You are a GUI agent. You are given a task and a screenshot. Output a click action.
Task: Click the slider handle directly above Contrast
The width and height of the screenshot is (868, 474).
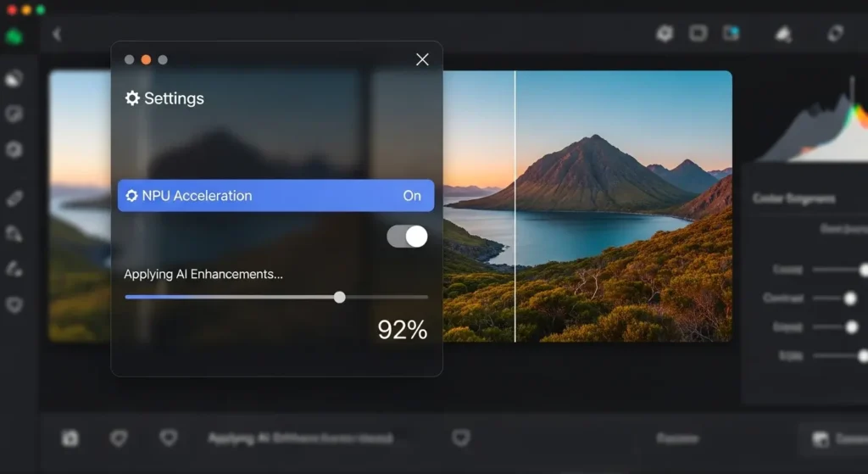(x=863, y=270)
